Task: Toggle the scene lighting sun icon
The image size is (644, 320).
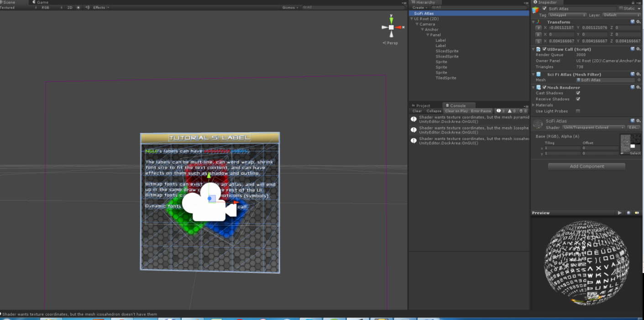Action: coord(79,7)
